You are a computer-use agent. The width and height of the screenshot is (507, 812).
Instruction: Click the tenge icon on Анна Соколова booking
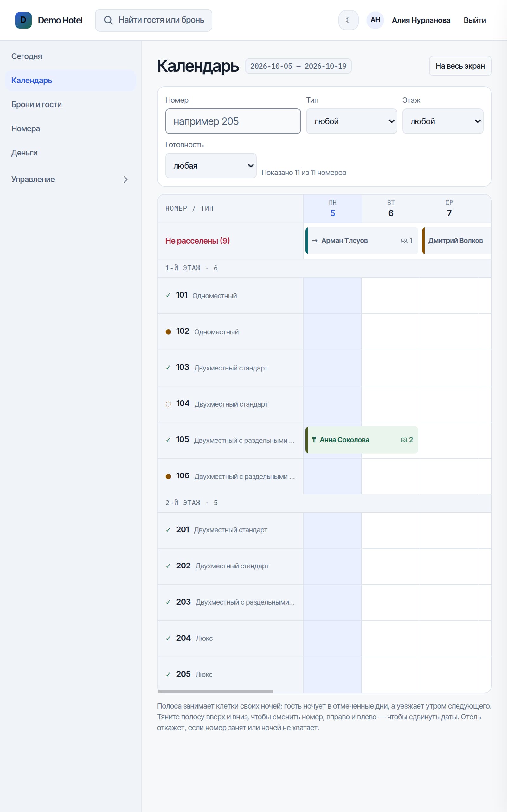tap(314, 440)
